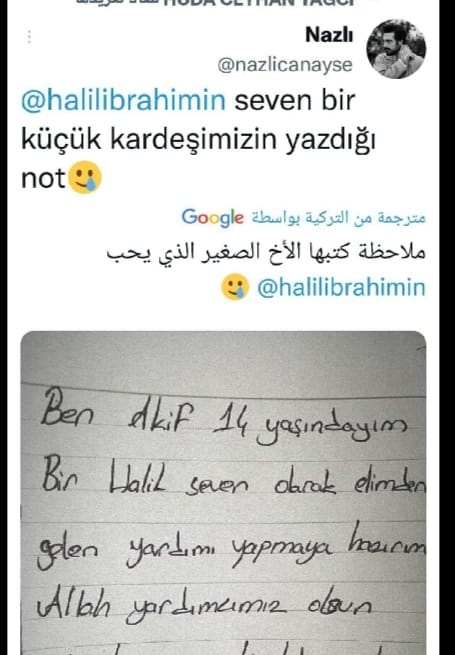
Task: Open the three-dot more options menu
Action: (29, 37)
